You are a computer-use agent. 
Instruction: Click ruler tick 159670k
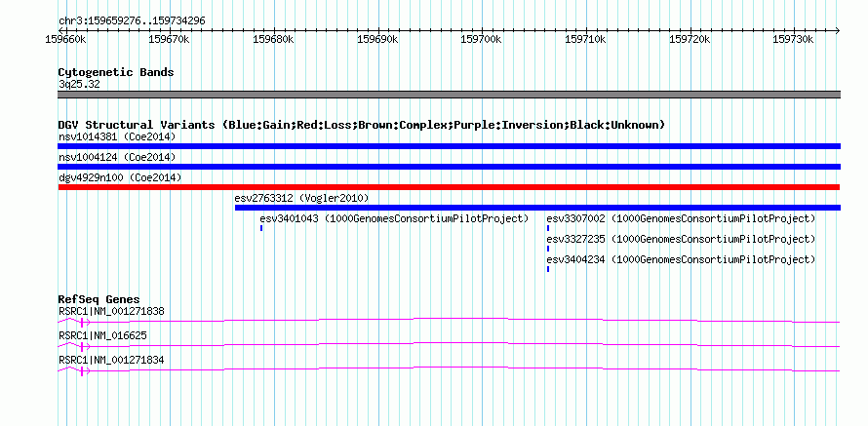coord(170,39)
